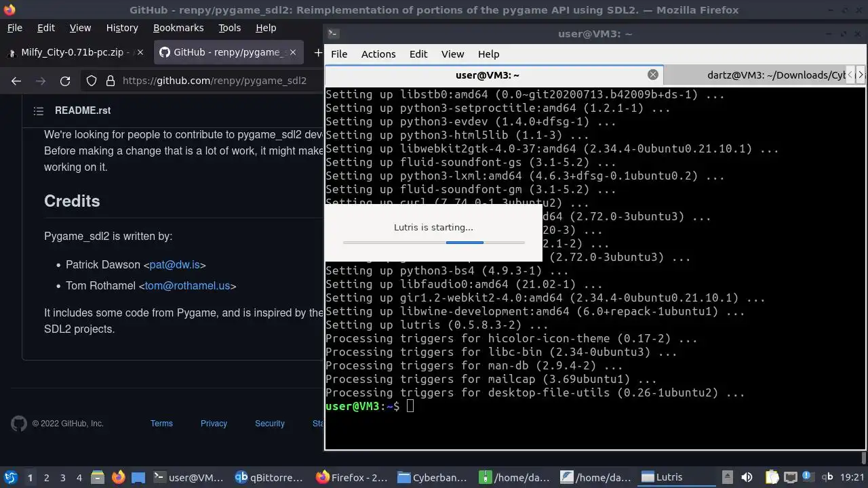Click the tom@rothamel.us email link
This screenshot has height=488, width=868.
point(187,285)
